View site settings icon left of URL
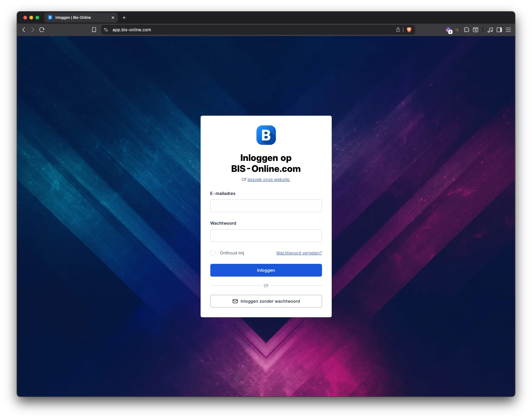 [x=106, y=30]
